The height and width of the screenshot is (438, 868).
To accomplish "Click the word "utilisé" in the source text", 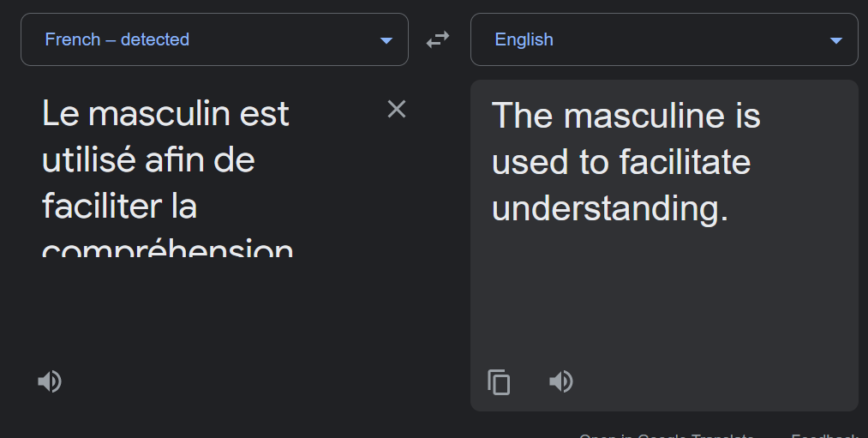I will (88, 159).
